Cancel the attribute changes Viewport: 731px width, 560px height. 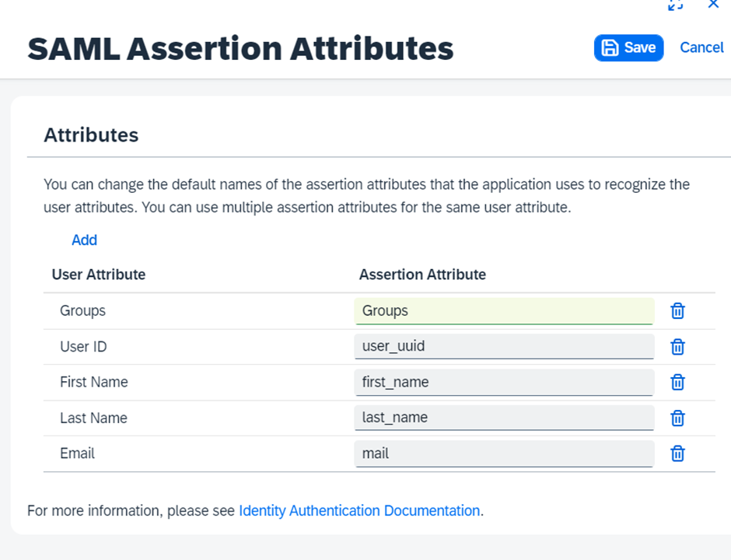click(701, 47)
